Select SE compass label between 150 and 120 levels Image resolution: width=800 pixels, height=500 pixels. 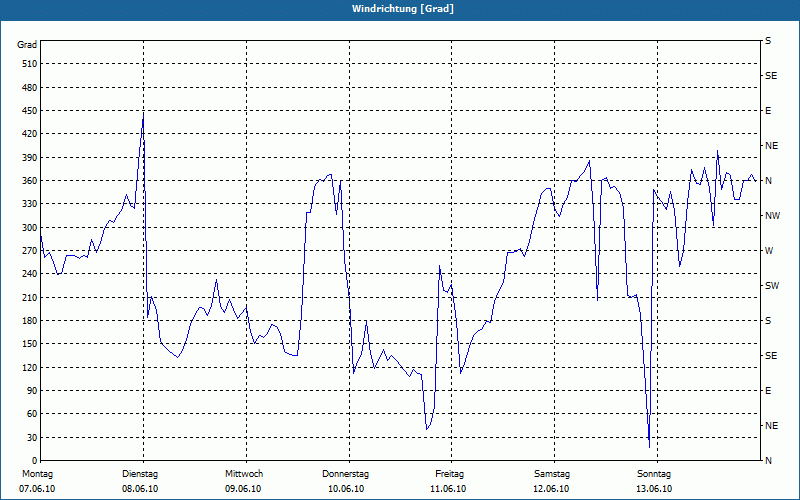pyautogui.click(x=771, y=356)
